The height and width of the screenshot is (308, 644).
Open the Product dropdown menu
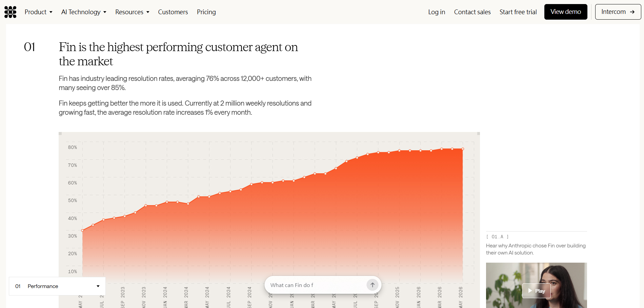38,12
